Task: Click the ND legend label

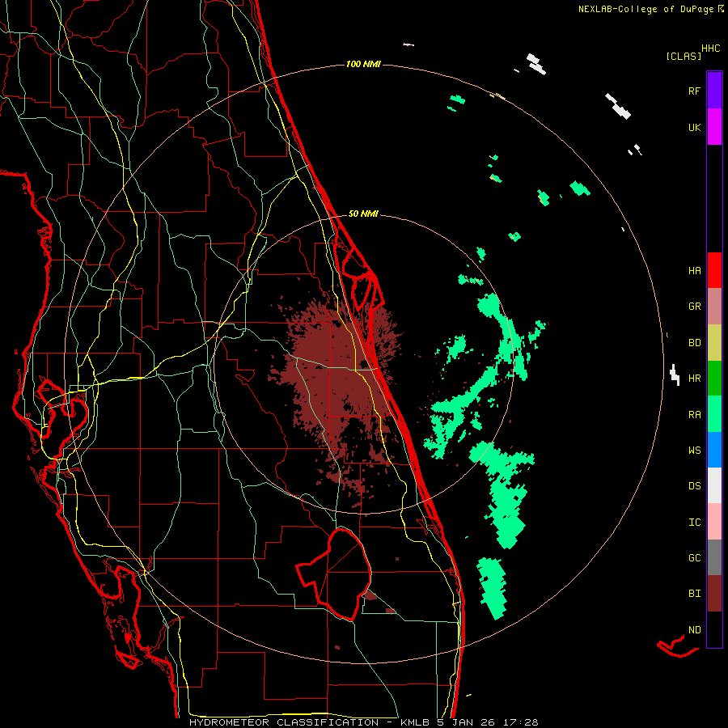Action: point(694,630)
